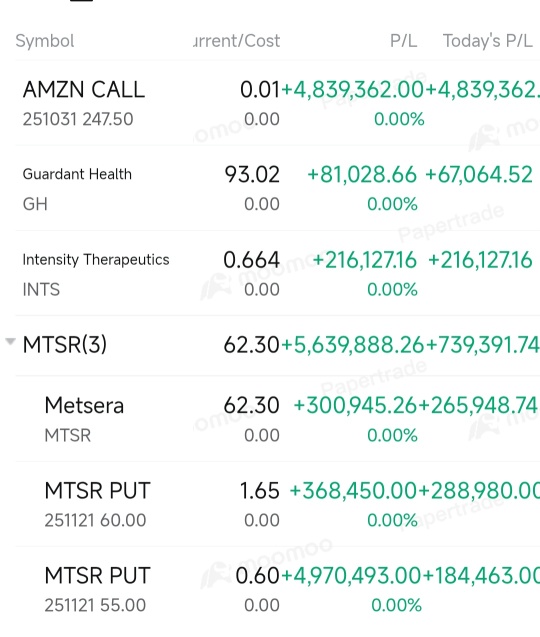
Task: Sort by Symbol column header
Action: pos(45,41)
